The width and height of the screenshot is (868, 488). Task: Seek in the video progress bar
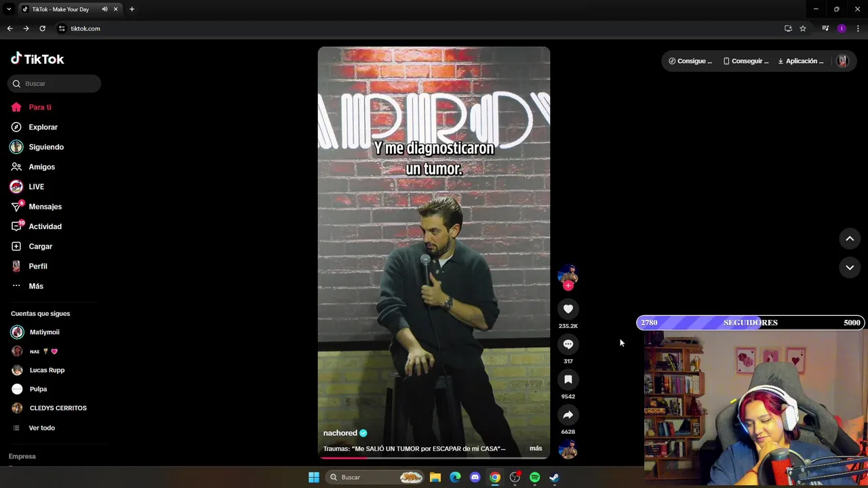point(434,457)
